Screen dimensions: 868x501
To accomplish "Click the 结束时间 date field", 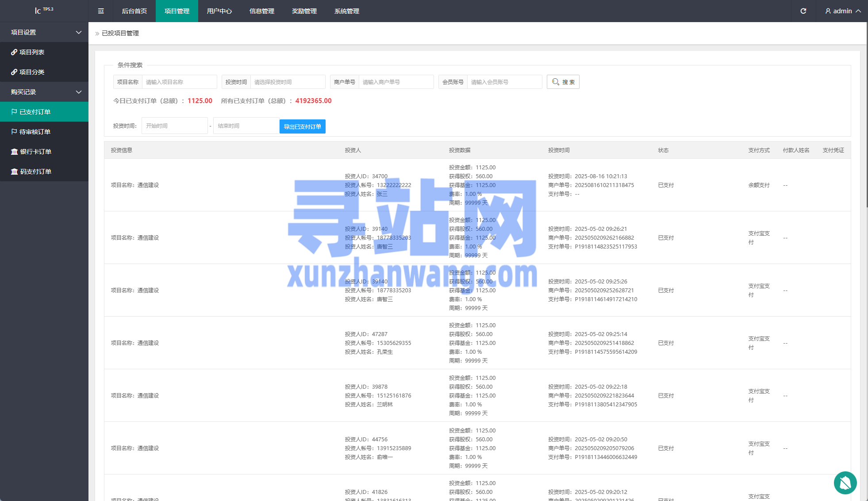I will tap(246, 126).
